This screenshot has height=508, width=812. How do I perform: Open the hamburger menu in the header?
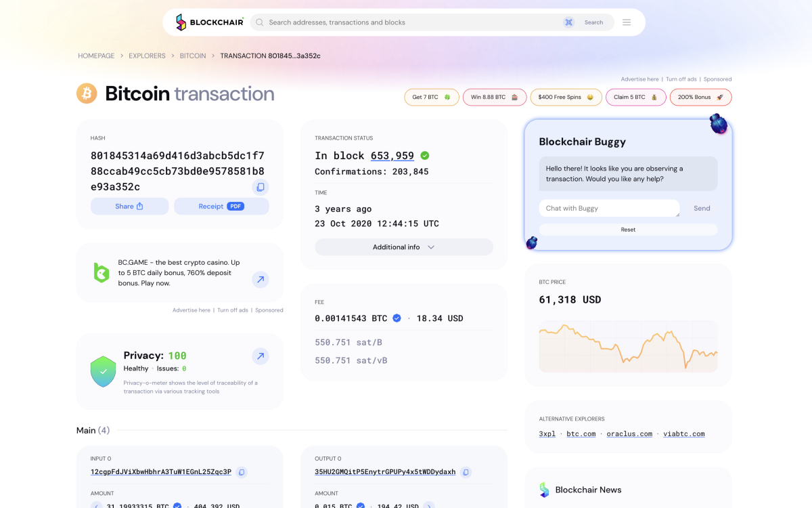coord(627,22)
